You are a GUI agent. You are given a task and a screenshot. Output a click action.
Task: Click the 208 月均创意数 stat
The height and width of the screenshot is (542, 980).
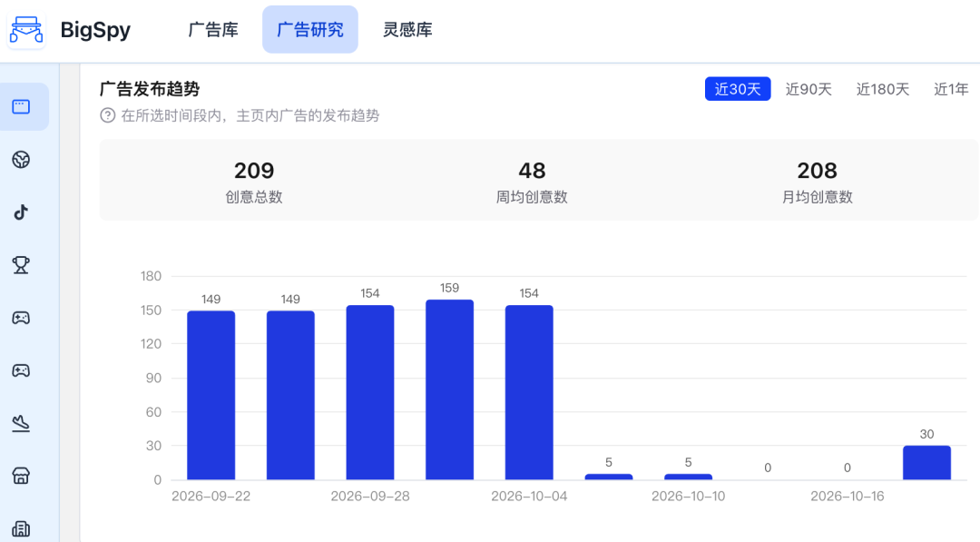[x=817, y=182]
